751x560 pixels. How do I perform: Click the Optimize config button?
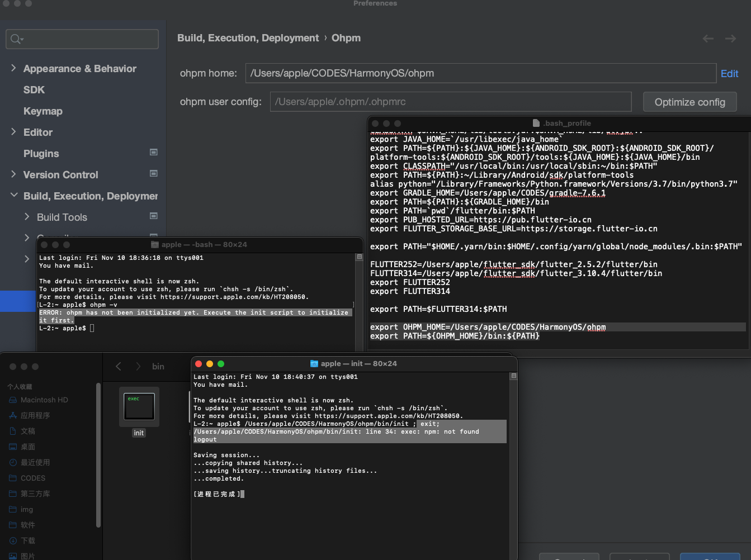689,102
